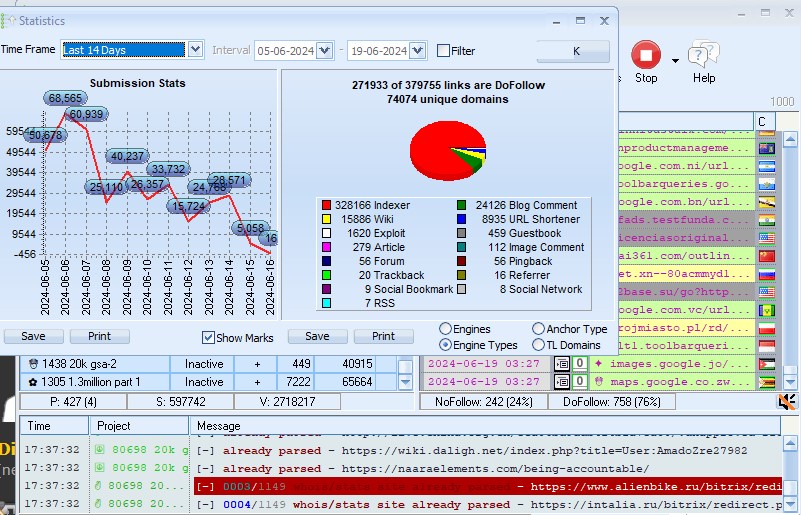The height and width of the screenshot is (515, 801).
Task: Click the flag in oogle.com.vc/url row
Action: point(767,310)
